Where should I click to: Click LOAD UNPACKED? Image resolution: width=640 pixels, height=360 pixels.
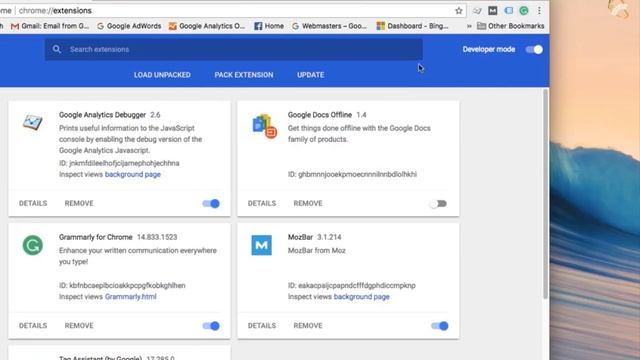[x=162, y=75]
